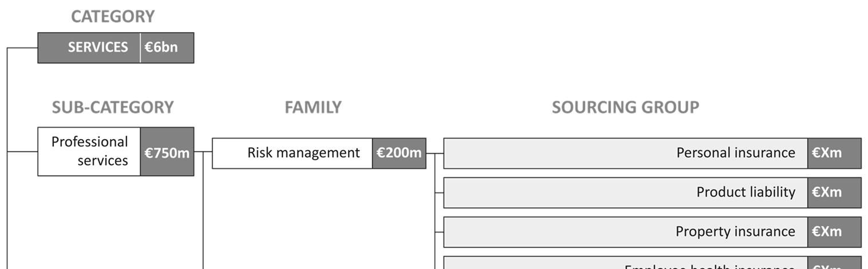Select the Professional services sub-category box
Image resolution: width=868 pixels, height=269 pixels.
click(89, 151)
